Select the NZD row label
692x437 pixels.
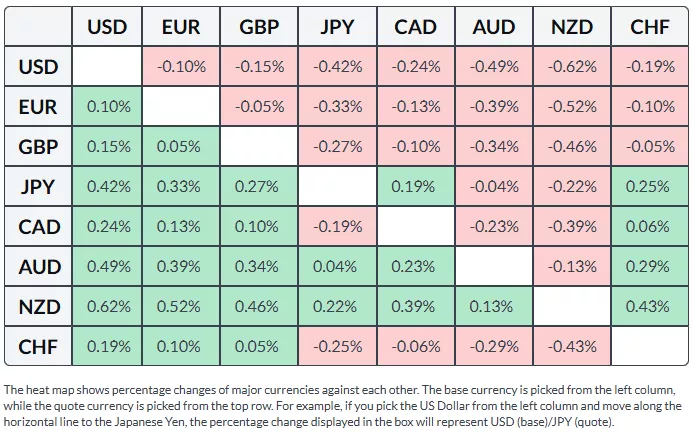click(39, 307)
